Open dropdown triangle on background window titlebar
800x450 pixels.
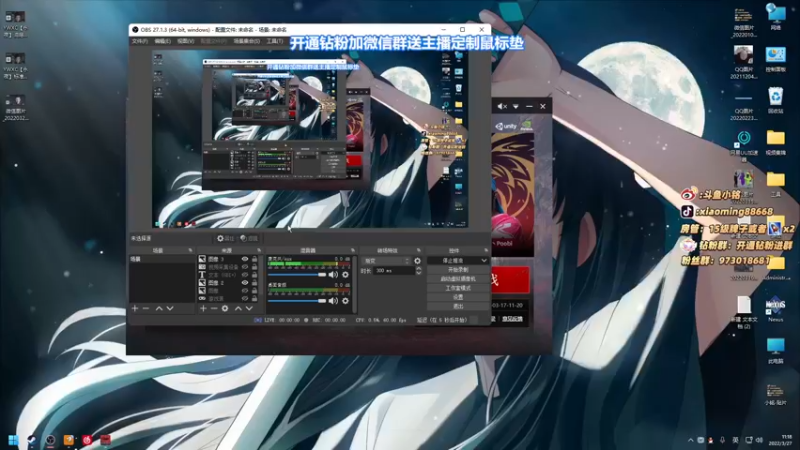coord(516,106)
